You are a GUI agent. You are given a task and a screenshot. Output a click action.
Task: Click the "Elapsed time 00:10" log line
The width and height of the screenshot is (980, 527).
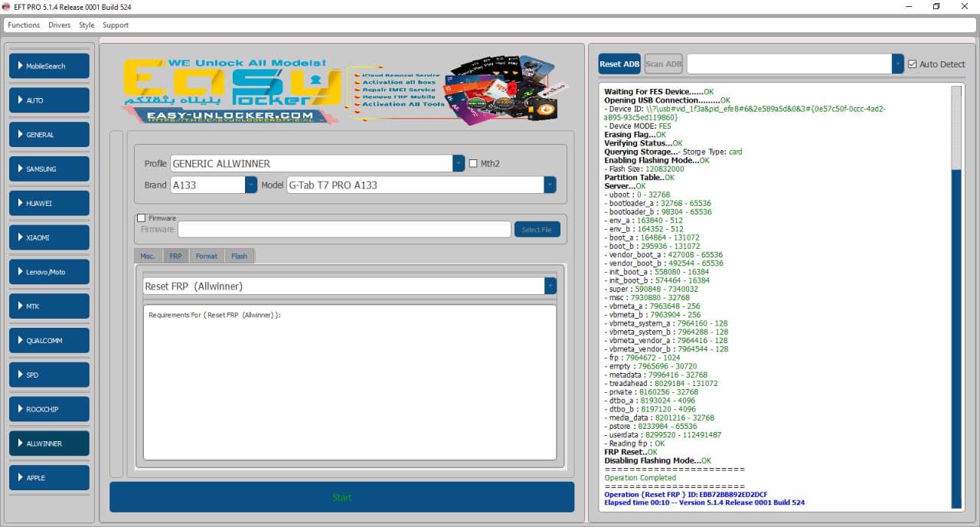point(704,502)
